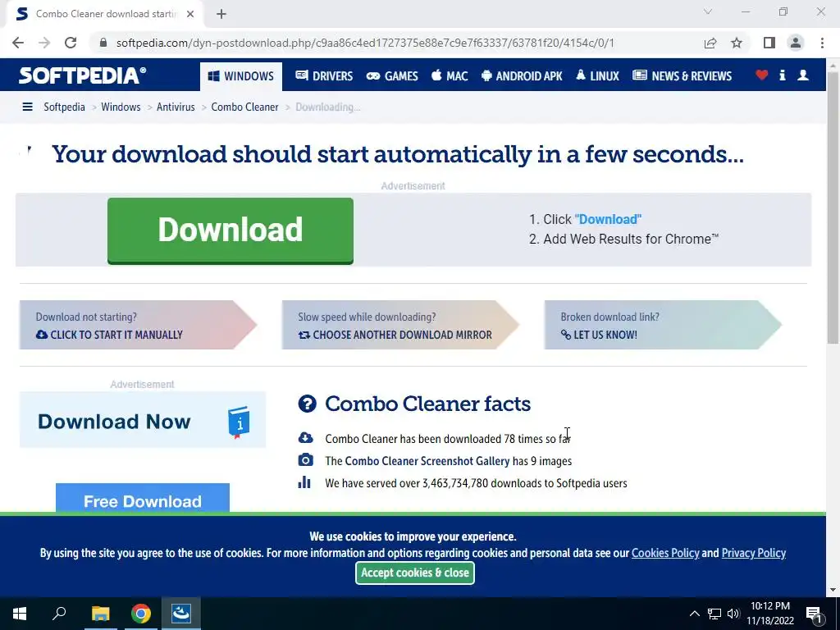This screenshot has height=630, width=840.
Task: Click the blue Free Download button
Action: 143,498
